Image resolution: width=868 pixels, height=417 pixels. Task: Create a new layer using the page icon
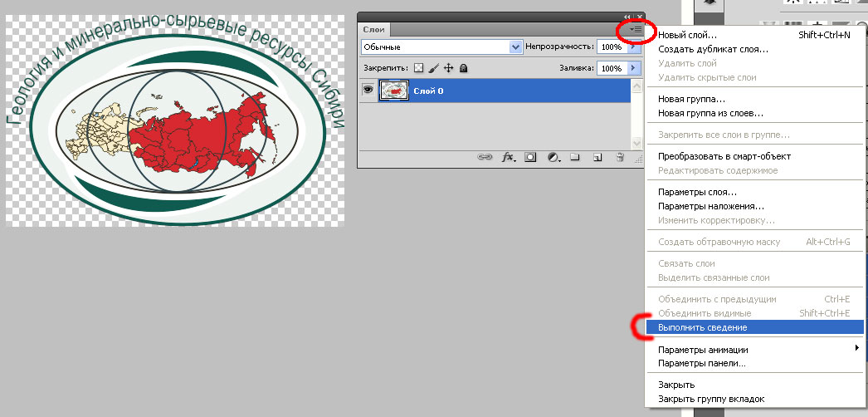pyautogui.click(x=597, y=157)
